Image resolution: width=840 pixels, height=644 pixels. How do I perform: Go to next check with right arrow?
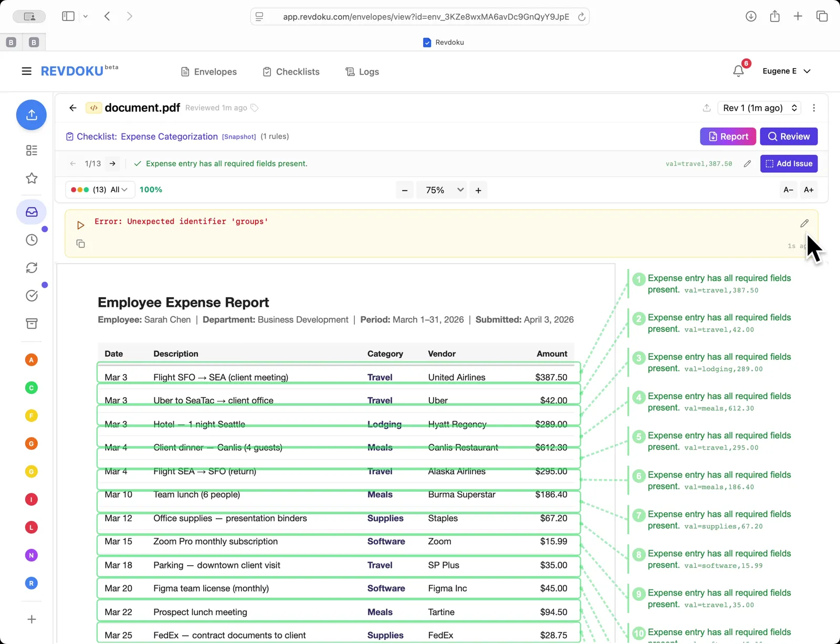(112, 164)
